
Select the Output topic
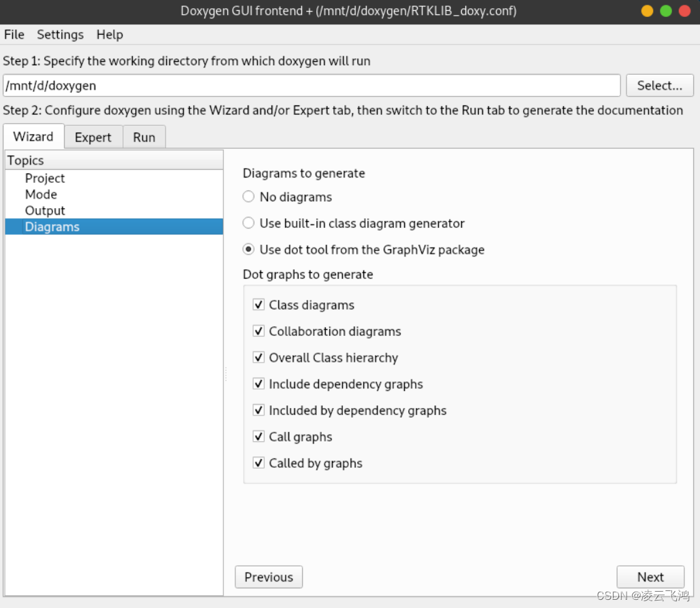click(45, 211)
